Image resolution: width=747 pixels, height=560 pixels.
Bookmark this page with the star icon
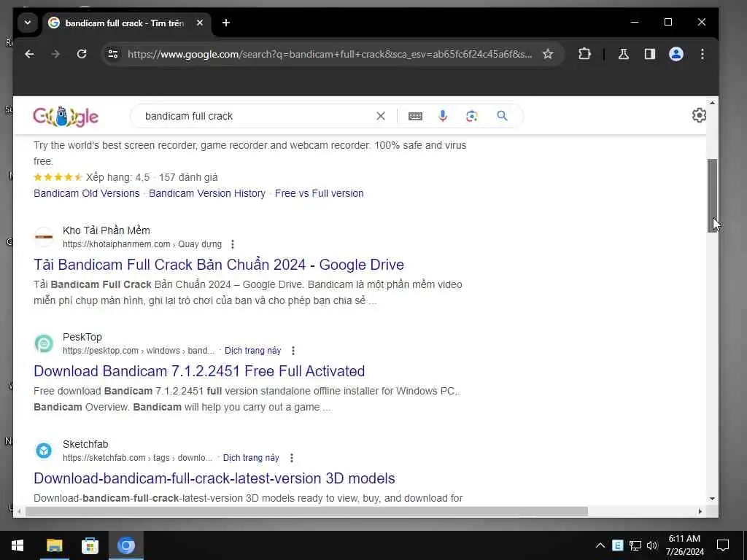click(x=548, y=54)
